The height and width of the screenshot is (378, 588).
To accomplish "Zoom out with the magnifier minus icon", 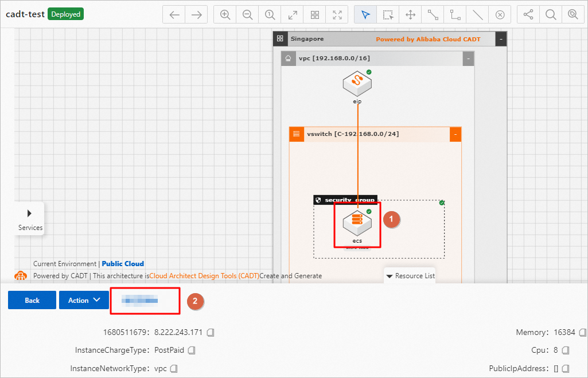I will click(247, 14).
